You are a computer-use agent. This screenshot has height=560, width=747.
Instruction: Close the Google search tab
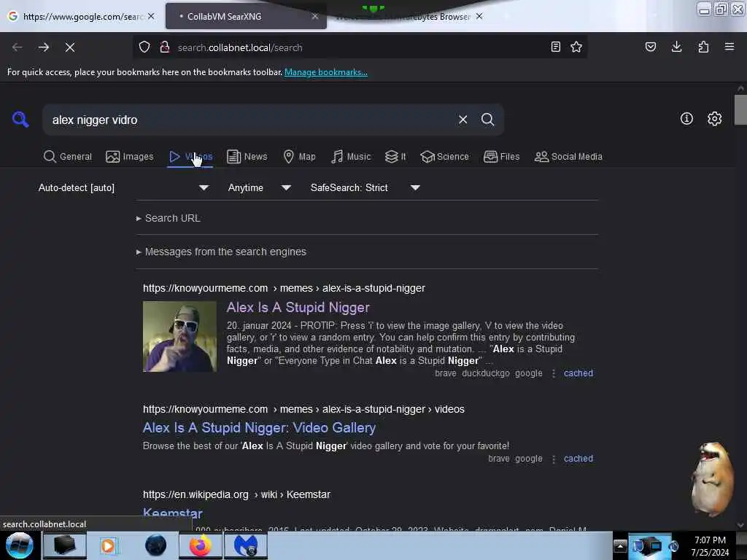pos(151,16)
